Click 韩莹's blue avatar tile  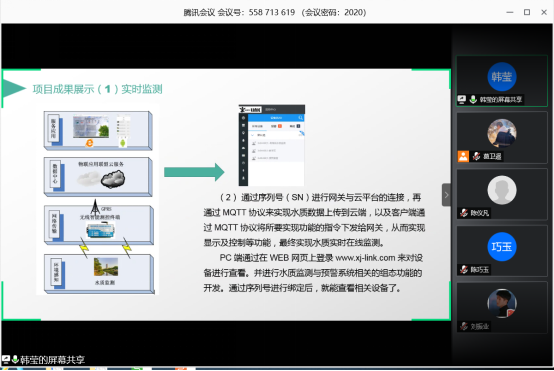pos(502,76)
